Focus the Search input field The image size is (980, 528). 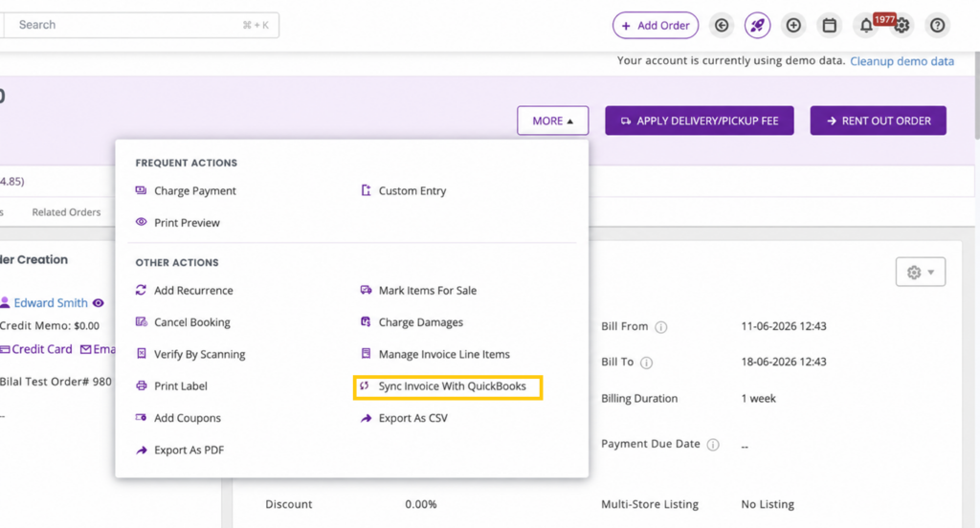pos(142,25)
